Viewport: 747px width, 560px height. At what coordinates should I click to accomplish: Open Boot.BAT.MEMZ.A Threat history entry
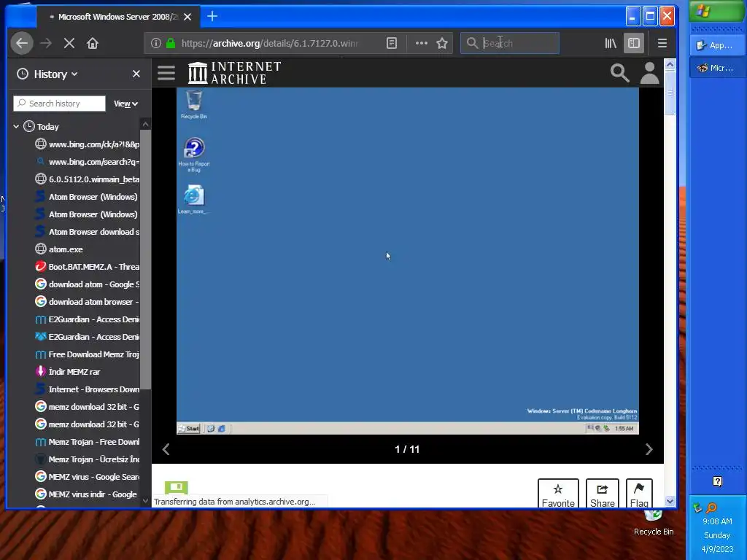tap(88, 267)
